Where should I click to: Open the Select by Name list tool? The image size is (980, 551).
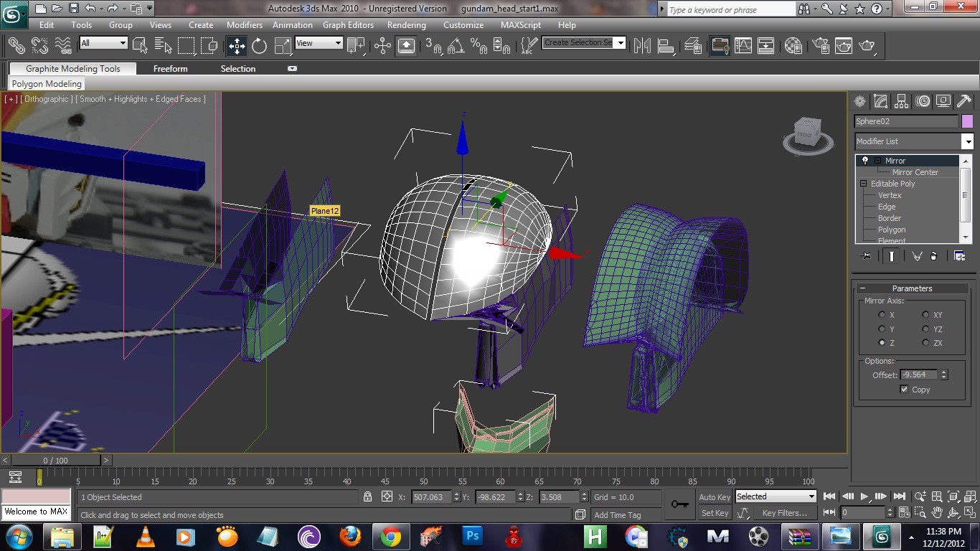pos(164,46)
